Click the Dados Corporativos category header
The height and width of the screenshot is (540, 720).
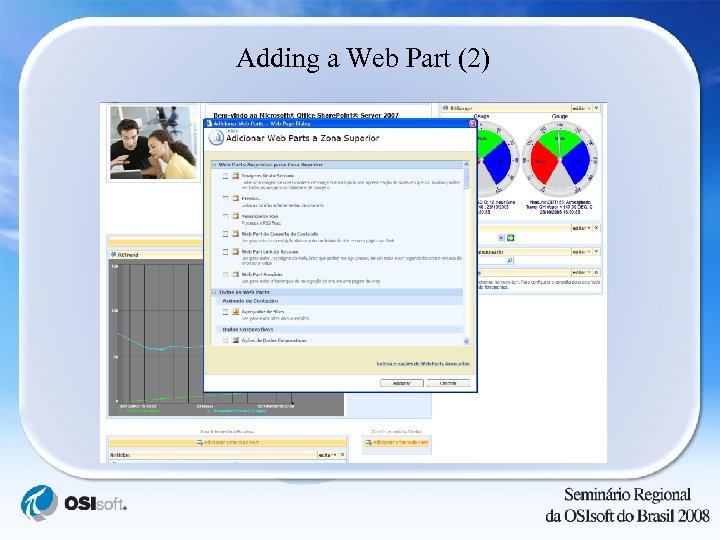[x=248, y=329]
